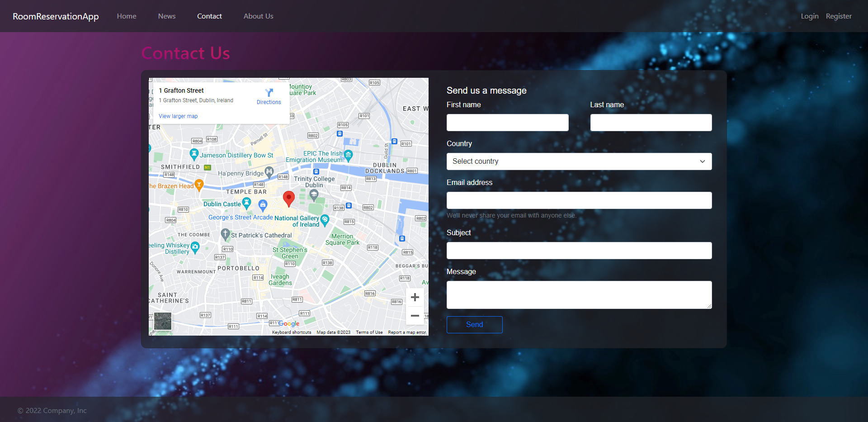868x422 pixels.
Task: Zoom in using the map plus icon
Action: pos(415,297)
